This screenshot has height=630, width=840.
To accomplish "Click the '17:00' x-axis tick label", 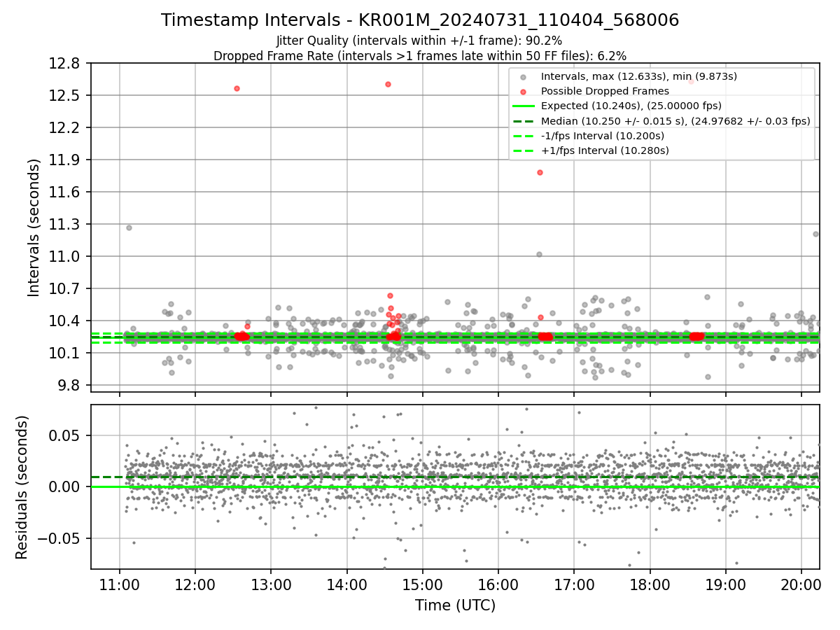I will point(574,584).
